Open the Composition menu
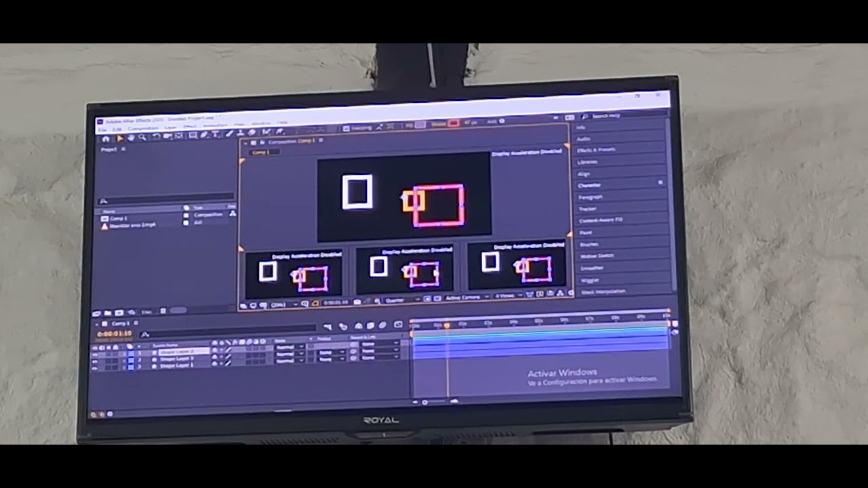Viewport: 868px width, 488px height. 142,128
